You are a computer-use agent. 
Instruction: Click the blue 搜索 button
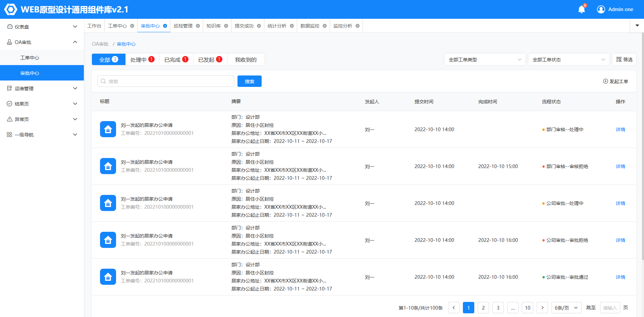coord(249,82)
